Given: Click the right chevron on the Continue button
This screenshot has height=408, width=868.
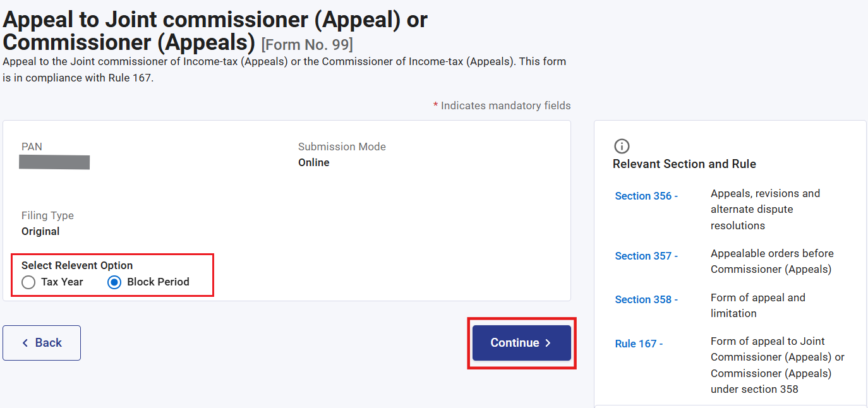Looking at the screenshot, I should (x=548, y=343).
